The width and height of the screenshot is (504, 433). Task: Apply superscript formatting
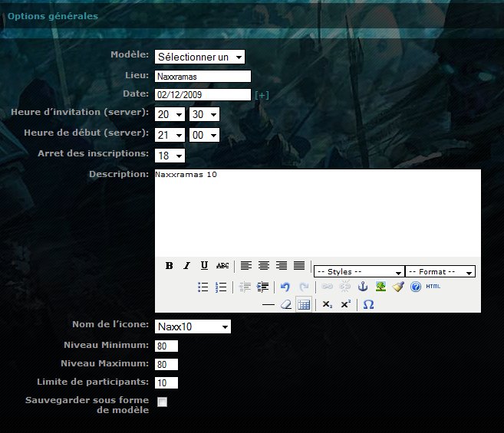[x=346, y=304]
